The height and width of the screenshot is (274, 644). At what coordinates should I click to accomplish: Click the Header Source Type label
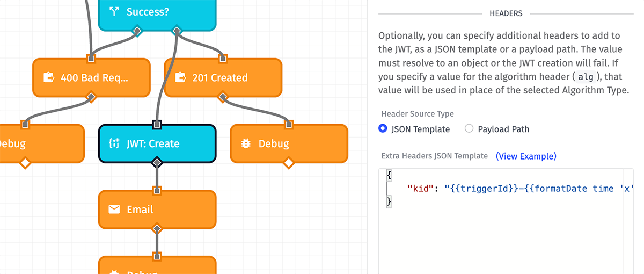point(418,114)
